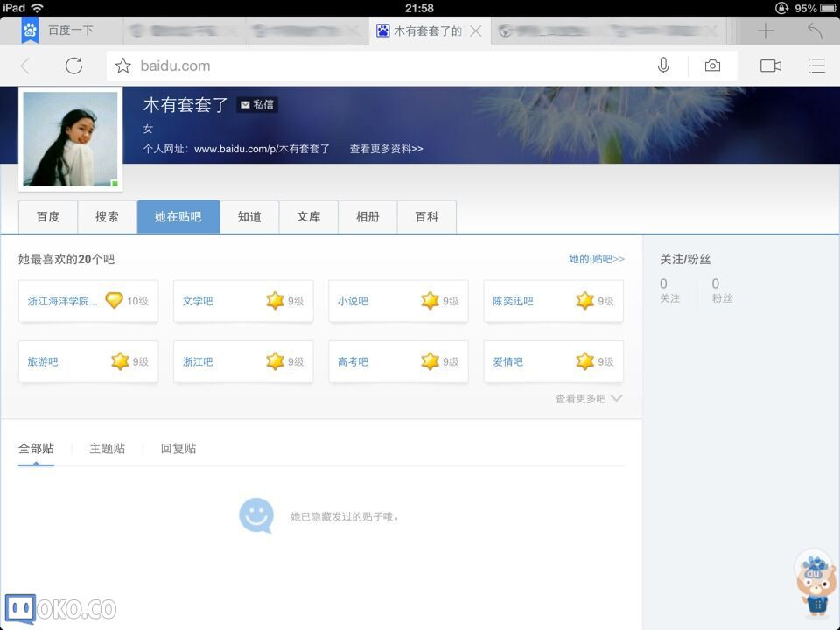Screen dimensions: 840x630
Task: Tap the undo arrow icon beside new tab
Action: tap(815, 31)
